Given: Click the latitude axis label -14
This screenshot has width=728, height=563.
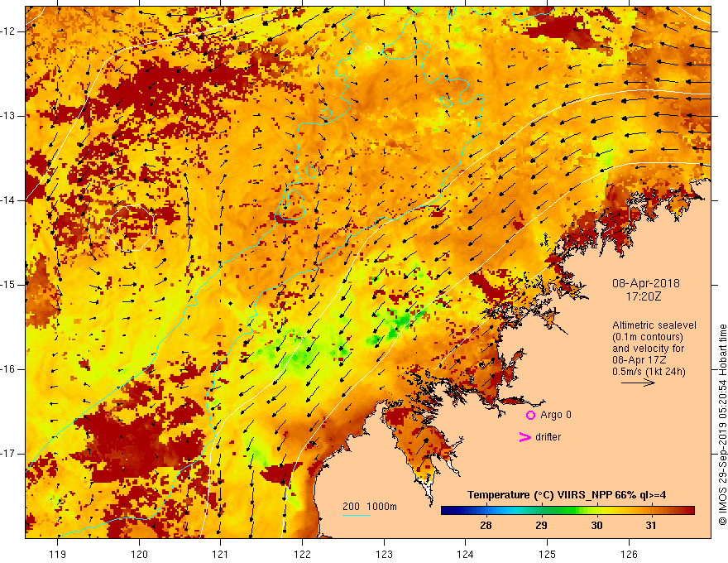Looking at the screenshot, I should [9, 200].
